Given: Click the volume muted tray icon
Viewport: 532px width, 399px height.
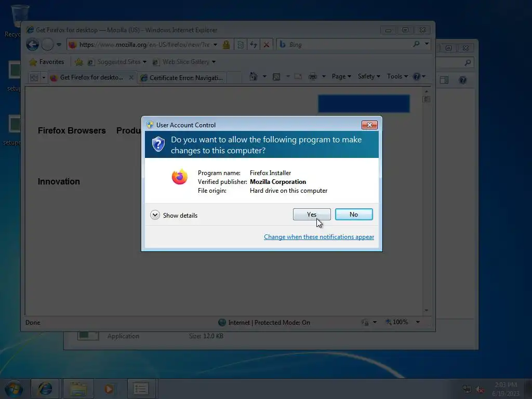Looking at the screenshot, I should [x=480, y=389].
